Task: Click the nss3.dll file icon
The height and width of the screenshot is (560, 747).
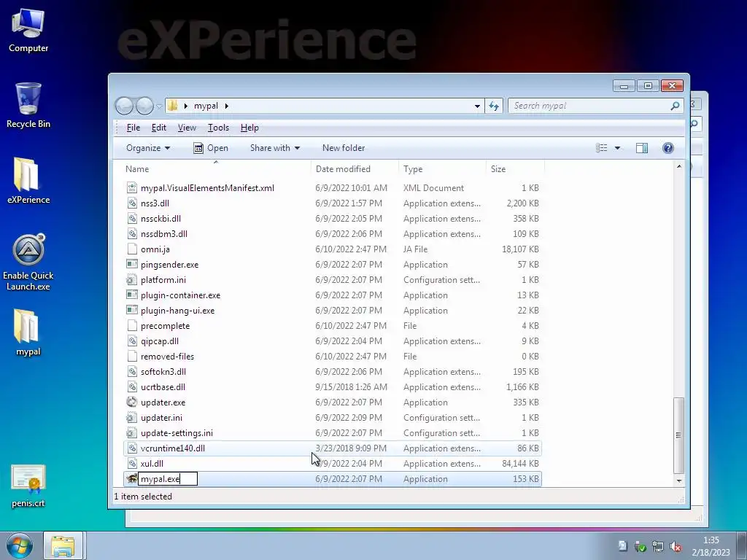Action: (x=132, y=203)
